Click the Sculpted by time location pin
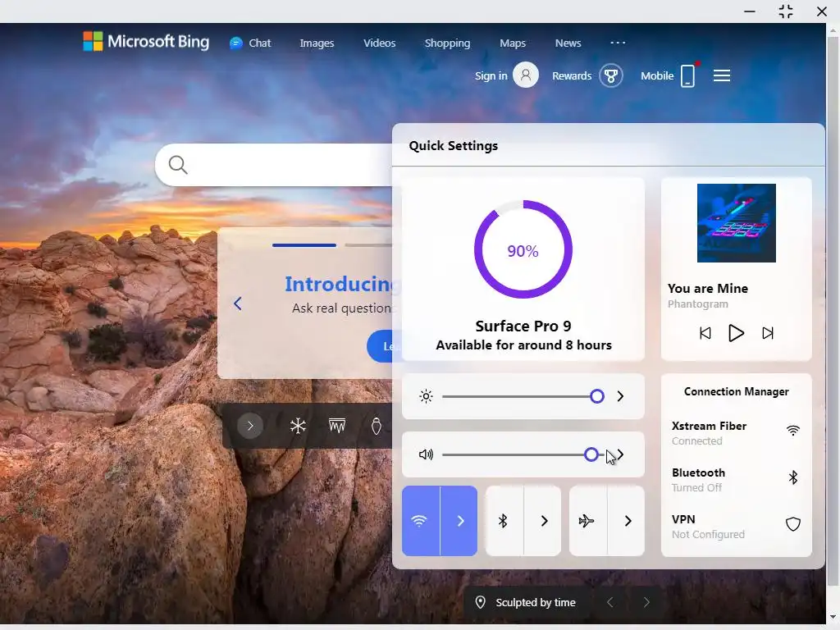The width and height of the screenshot is (840, 630). (x=480, y=603)
